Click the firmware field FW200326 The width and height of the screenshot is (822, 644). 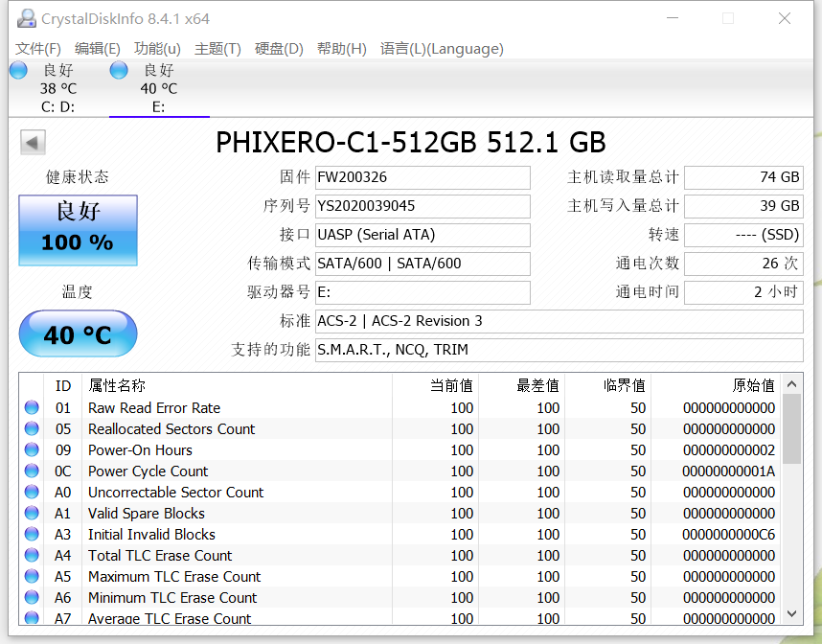coord(422,177)
